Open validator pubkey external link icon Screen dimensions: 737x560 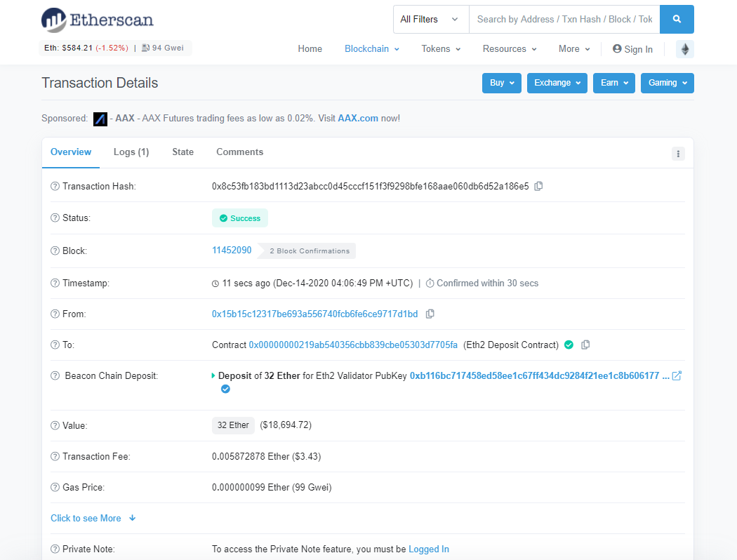coord(677,375)
